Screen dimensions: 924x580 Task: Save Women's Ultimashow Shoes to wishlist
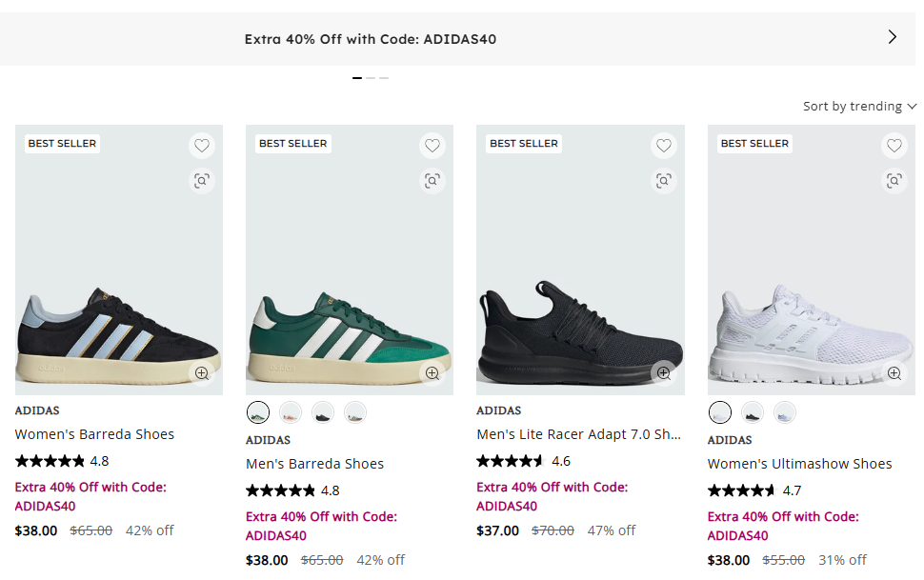point(894,146)
